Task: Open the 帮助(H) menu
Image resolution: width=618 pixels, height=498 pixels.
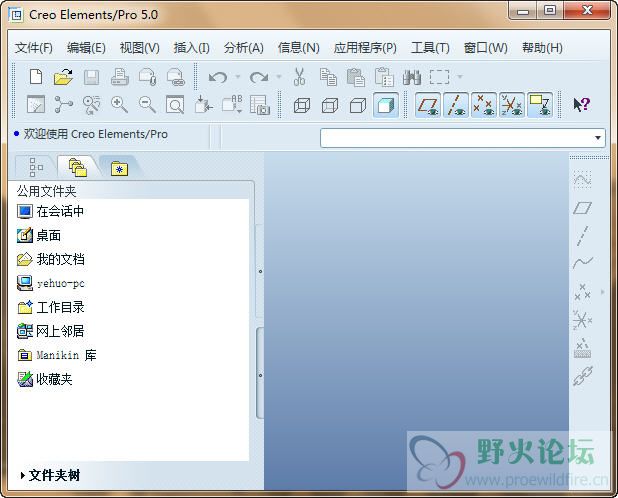Action: click(x=542, y=48)
